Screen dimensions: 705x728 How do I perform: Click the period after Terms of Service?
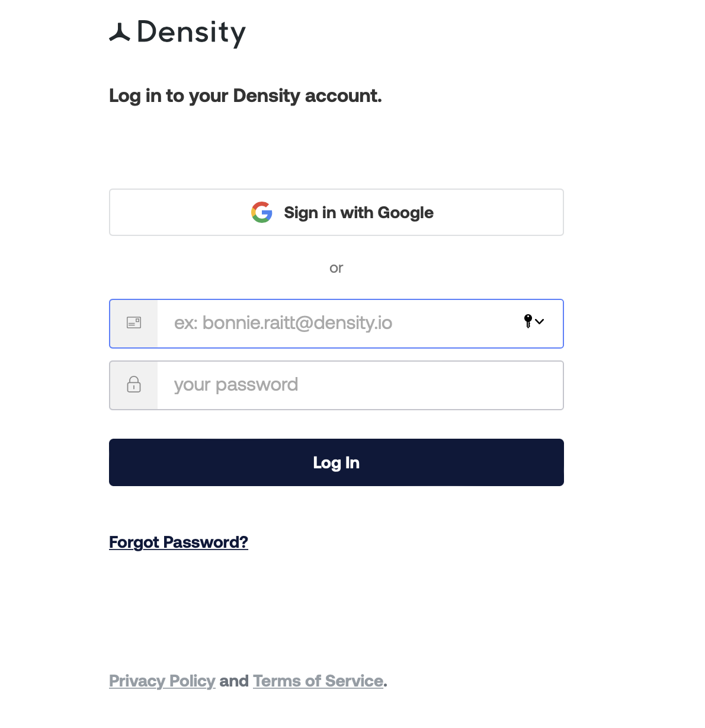[386, 686]
